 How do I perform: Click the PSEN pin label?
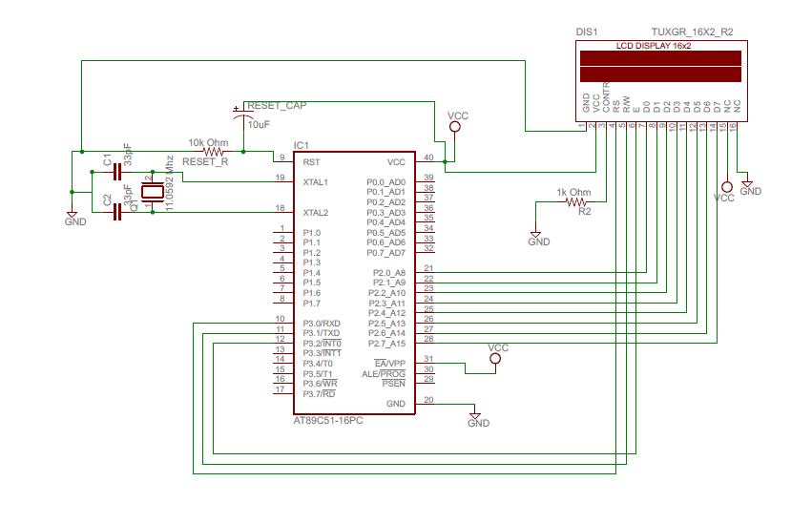[x=393, y=384]
